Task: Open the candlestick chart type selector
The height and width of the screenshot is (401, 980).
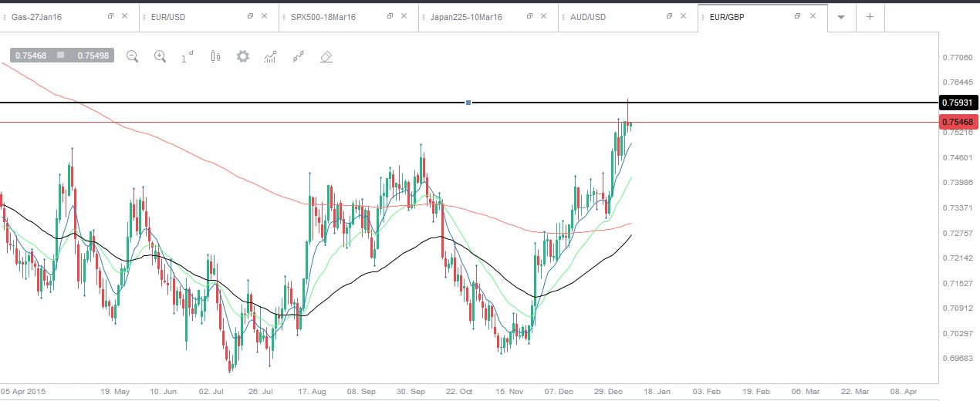Action: click(x=215, y=56)
